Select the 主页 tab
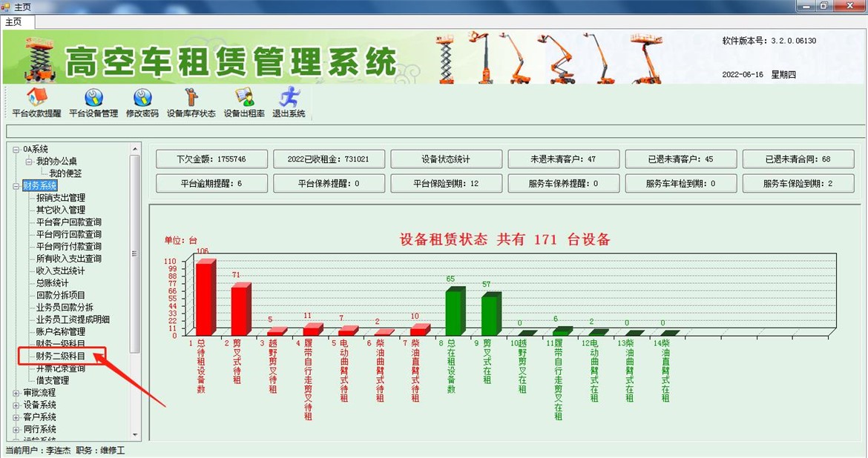This screenshot has height=458, width=868. [x=18, y=21]
